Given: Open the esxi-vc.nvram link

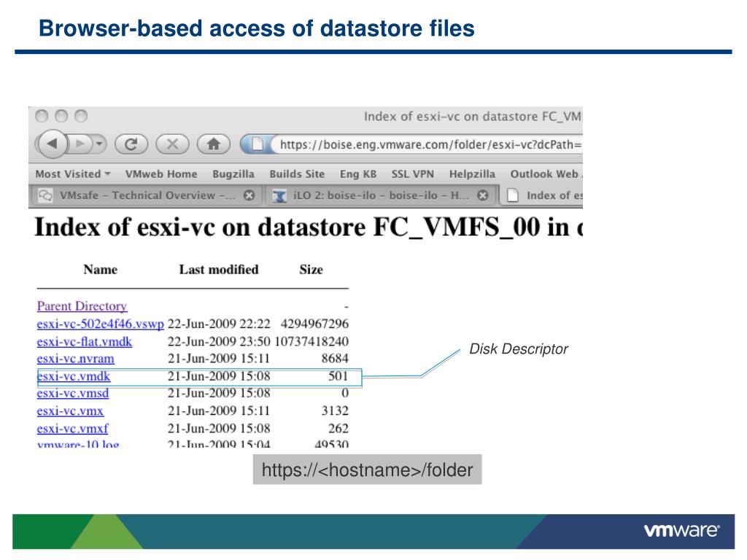Looking at the screenshot, I should point(75,358).
